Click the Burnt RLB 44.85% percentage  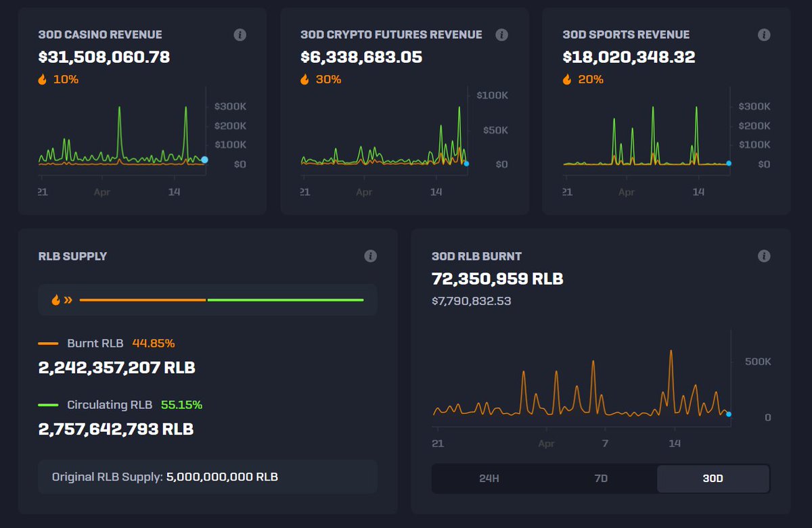[154, 343]
